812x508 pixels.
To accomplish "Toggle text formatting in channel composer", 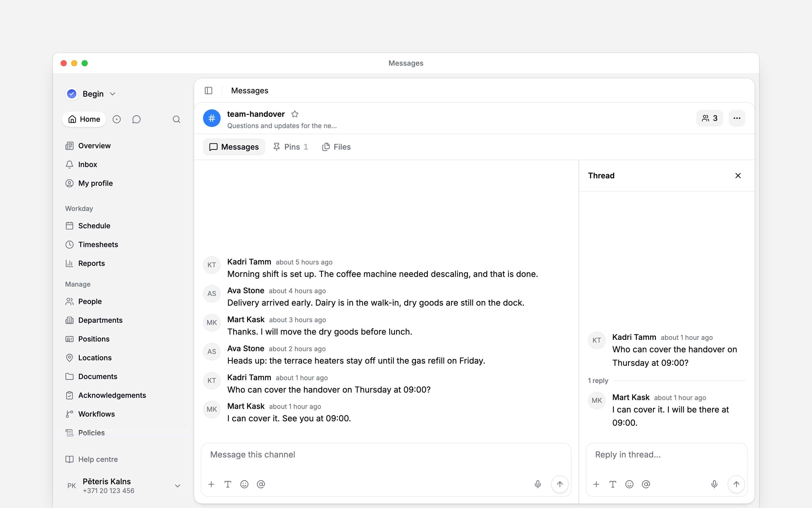I will pos(228,484).
